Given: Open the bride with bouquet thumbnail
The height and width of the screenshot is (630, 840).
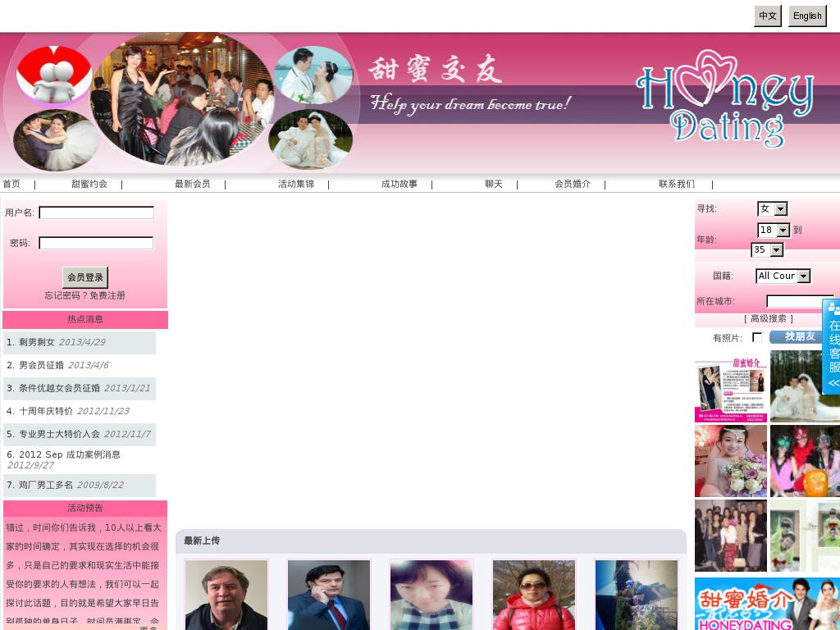Looking at the screenshot, I should tap(731, 461).
